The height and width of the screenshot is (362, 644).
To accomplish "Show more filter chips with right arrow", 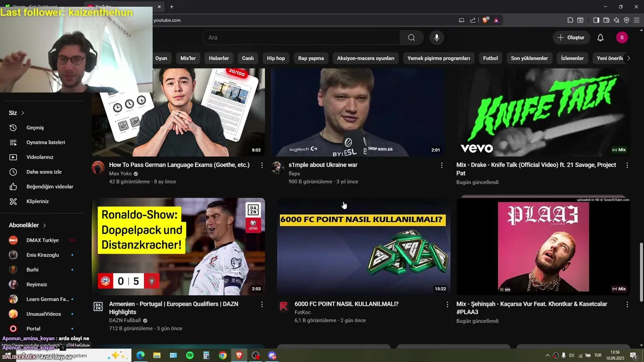I will [x=628, y=58].
